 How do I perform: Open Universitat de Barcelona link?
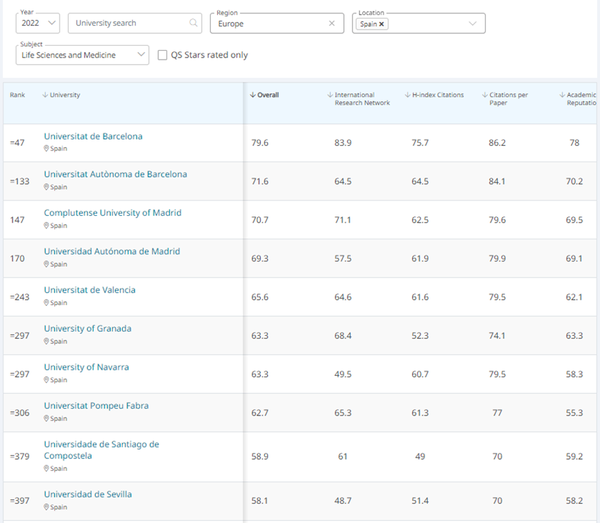(93, 136)
